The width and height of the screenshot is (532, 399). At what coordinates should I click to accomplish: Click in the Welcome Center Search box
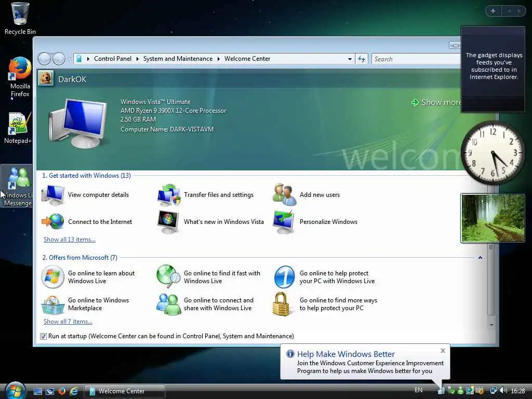[417, 59]
